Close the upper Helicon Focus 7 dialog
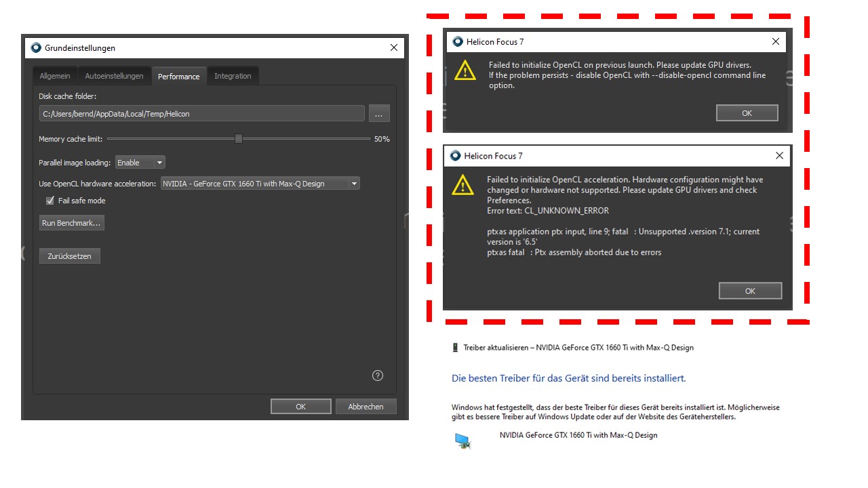 click(x=776, y=41)
